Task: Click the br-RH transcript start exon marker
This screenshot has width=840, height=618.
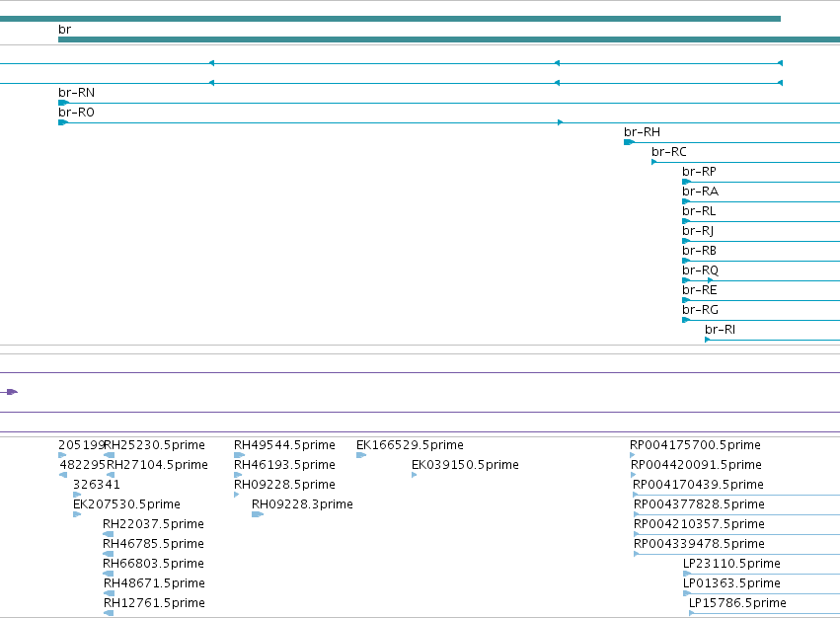Action: point(630,142)
